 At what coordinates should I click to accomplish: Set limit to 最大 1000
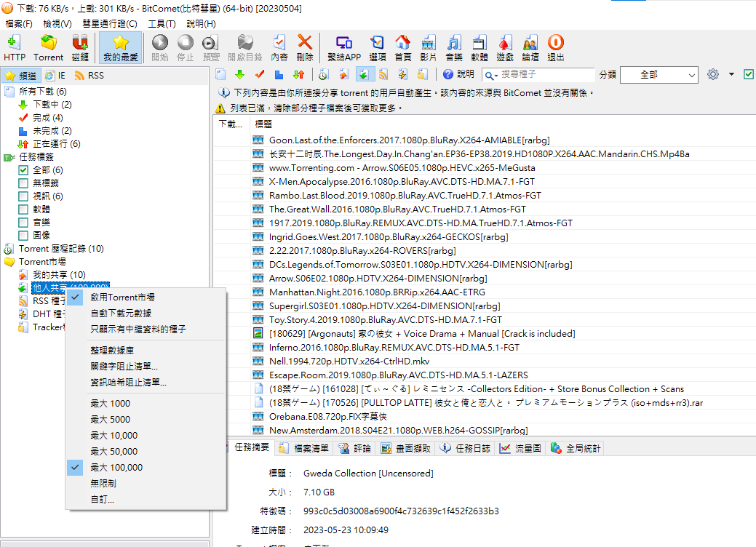point(146,404)
